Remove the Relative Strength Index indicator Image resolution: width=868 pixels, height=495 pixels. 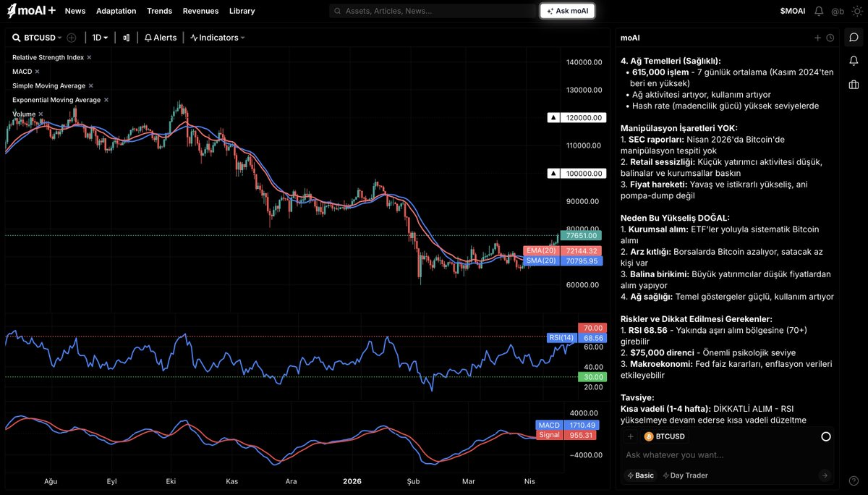pos(90,56)
